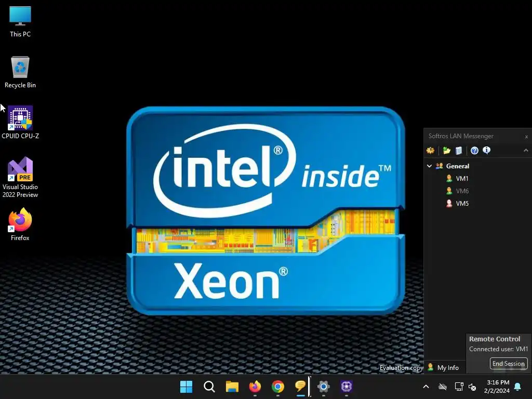The height and width of the screenshot is (399, 532).
Task: Select user VM5 in the contact list
Action: click(x=462, y=204)
